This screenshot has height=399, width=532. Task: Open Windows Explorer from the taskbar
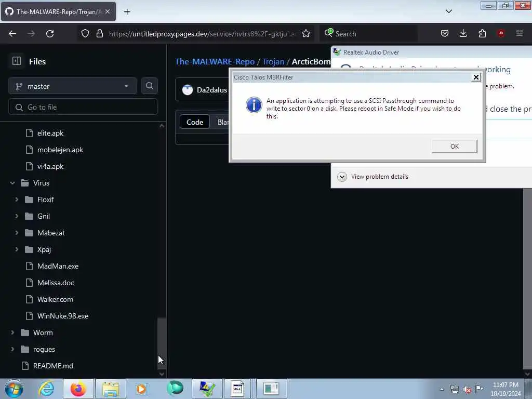pyautogui.click(x=111, y=389)
